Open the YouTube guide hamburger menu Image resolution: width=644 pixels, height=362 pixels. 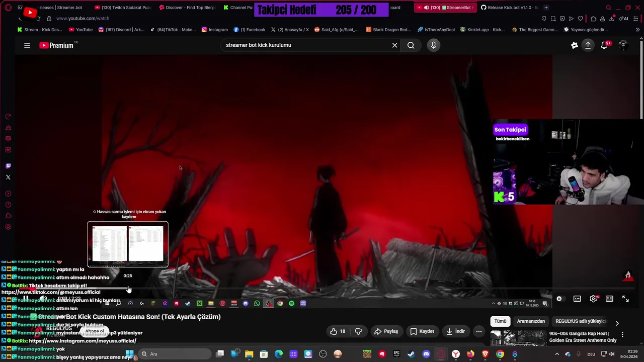[27, 45]
